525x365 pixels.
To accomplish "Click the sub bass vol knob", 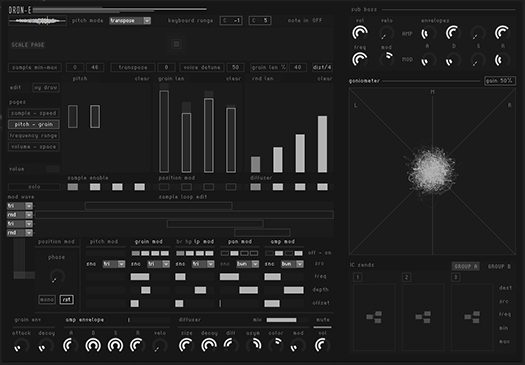I will coord(360,33).
